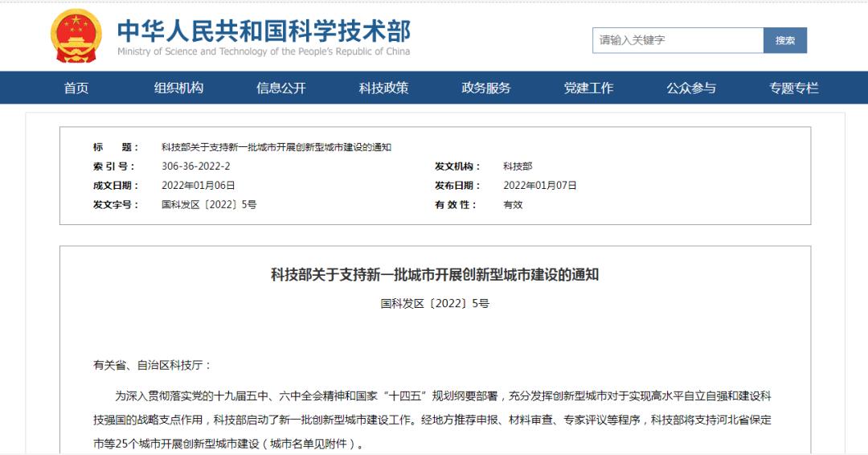Click the 搜索 button
Screen dimensions: 868x455
coord(785,40)
